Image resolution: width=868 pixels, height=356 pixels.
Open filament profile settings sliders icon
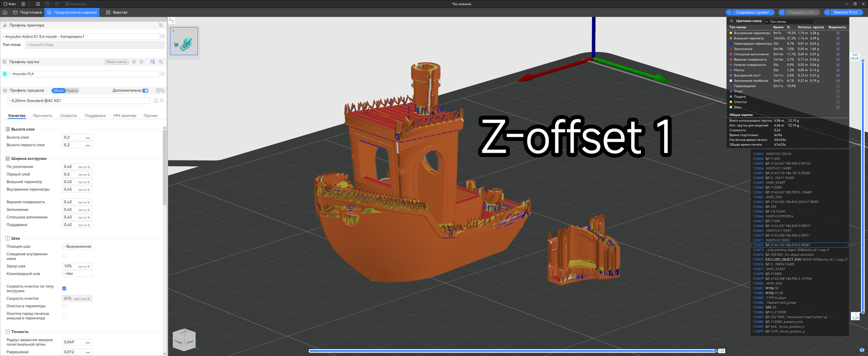pos(161,62)
